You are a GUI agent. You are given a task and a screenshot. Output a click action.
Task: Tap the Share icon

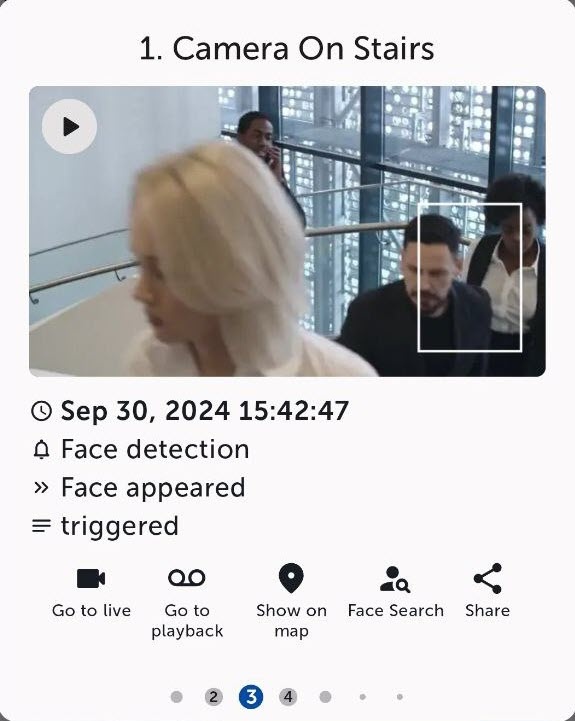point(488,578)
